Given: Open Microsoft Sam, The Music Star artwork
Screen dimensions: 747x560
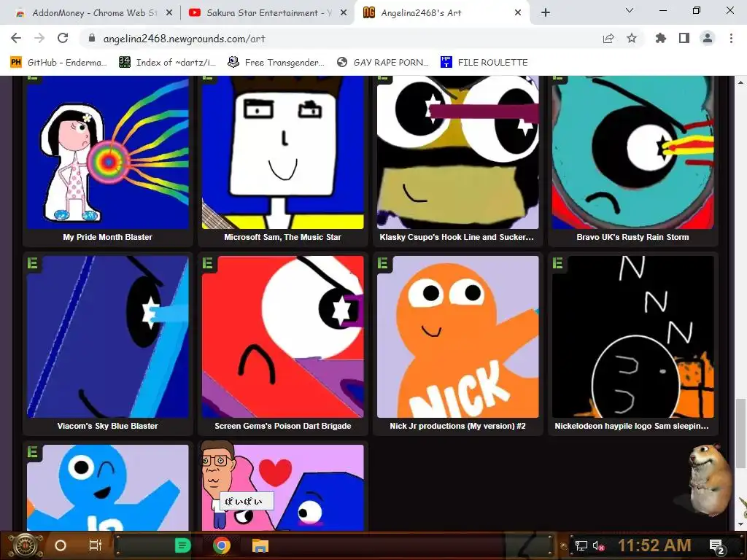Looking at the screenshot, I should pos(282,152).
